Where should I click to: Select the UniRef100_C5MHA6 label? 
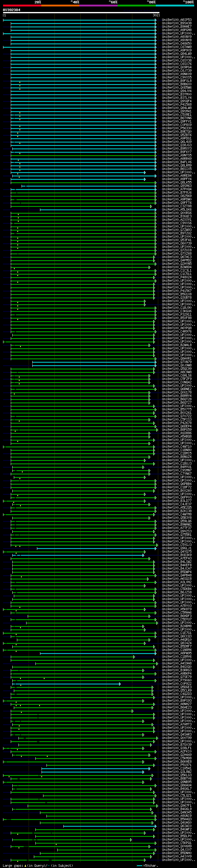pyautogui.click(x=177, y=612)
